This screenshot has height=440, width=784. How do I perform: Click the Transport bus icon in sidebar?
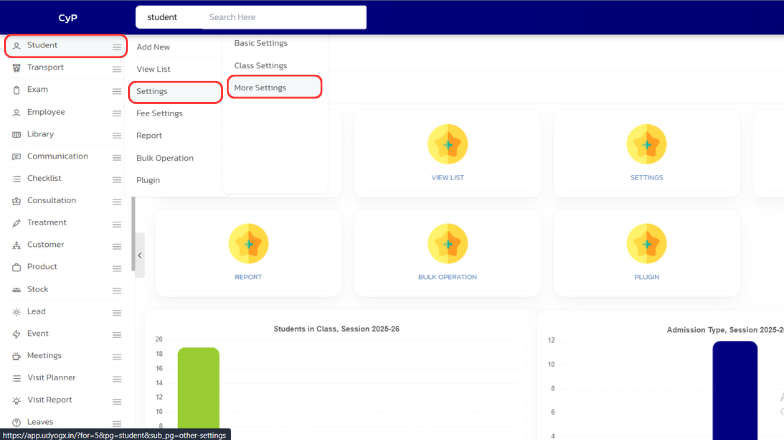[x=16, y=68]
